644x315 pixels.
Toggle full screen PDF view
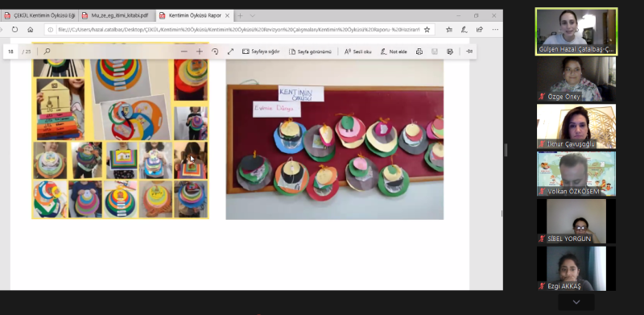pos(230,52)
